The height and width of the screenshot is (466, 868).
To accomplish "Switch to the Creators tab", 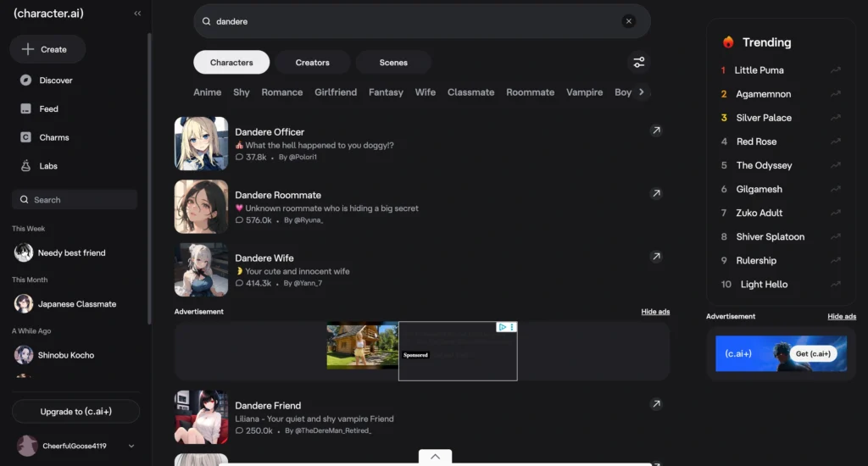I will click(312, 63).
